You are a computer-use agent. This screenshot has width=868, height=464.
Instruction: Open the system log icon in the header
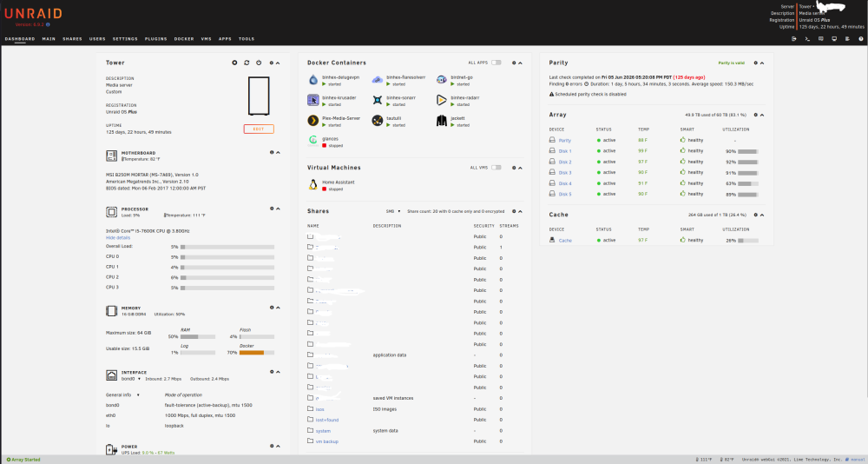(847, 39)
